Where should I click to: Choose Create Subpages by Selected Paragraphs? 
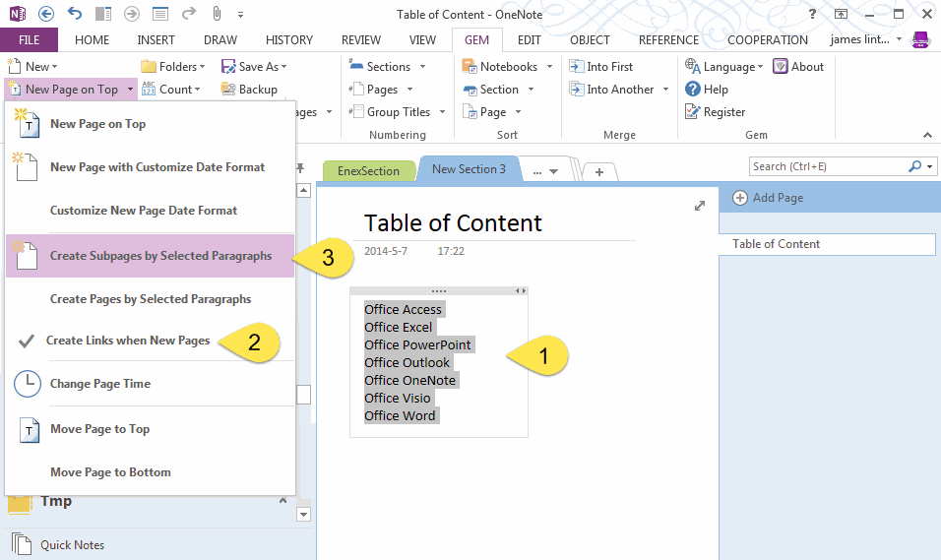(150, 256)
